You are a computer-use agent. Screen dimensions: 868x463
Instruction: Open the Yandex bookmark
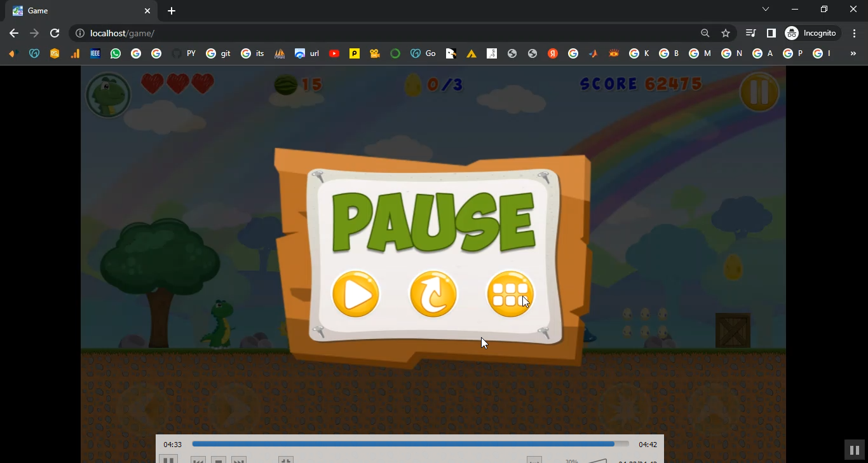pos(553,53)
